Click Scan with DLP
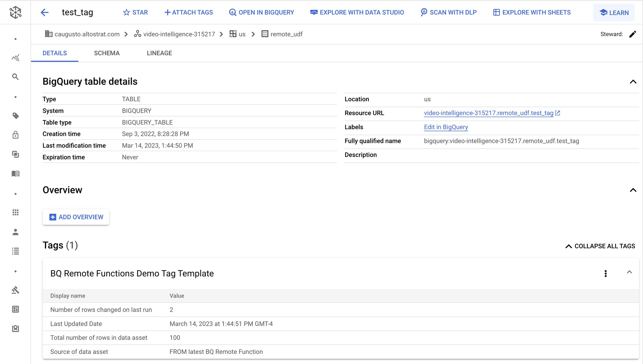The height and width of the screenshot is (364, 643). click(x=448, y=12)
